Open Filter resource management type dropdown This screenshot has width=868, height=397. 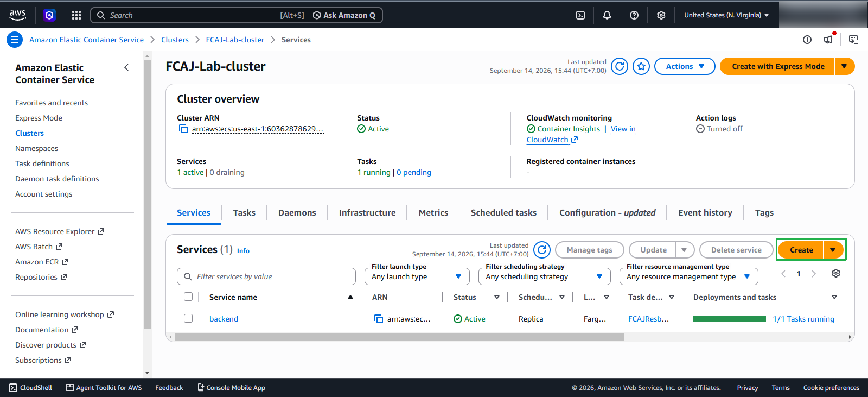[x=688, y=276]
